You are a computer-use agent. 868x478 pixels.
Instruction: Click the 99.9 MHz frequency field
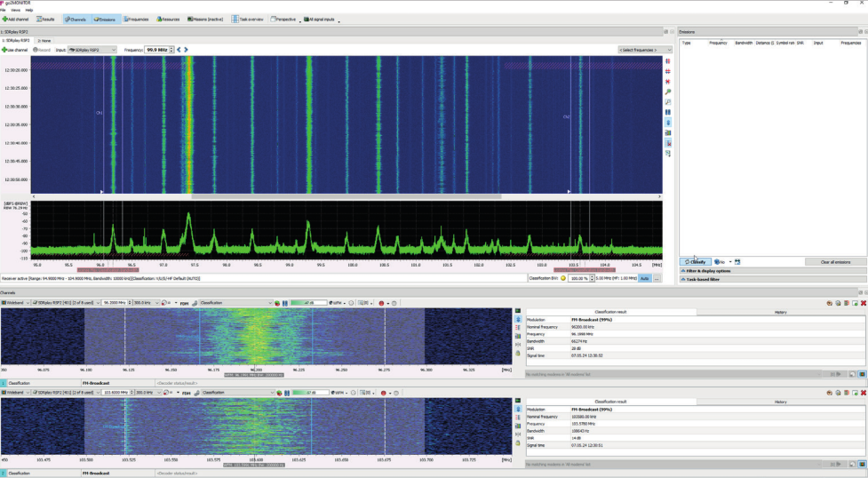click(157, 50)
